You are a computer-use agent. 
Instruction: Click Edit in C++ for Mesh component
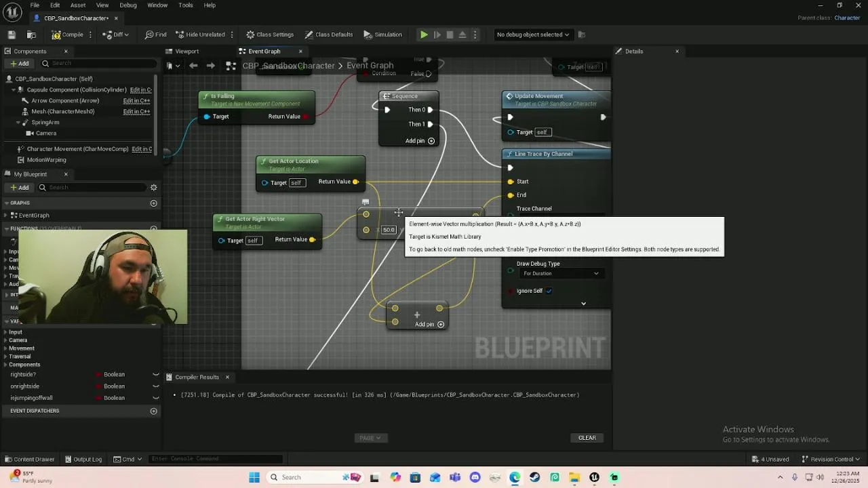136,111
